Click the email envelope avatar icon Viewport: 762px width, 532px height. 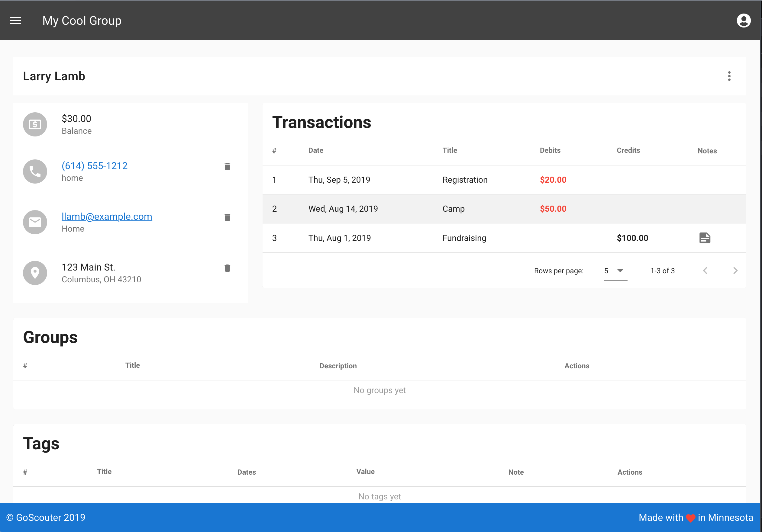(35, 222)
